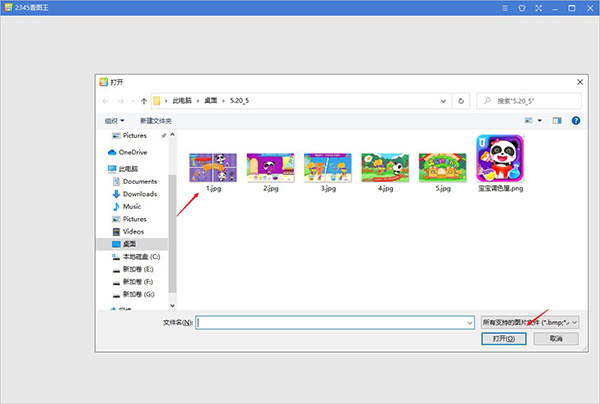Click the 取消 button
This screenshot has width=600, height=404.
(x=556, y=339)
